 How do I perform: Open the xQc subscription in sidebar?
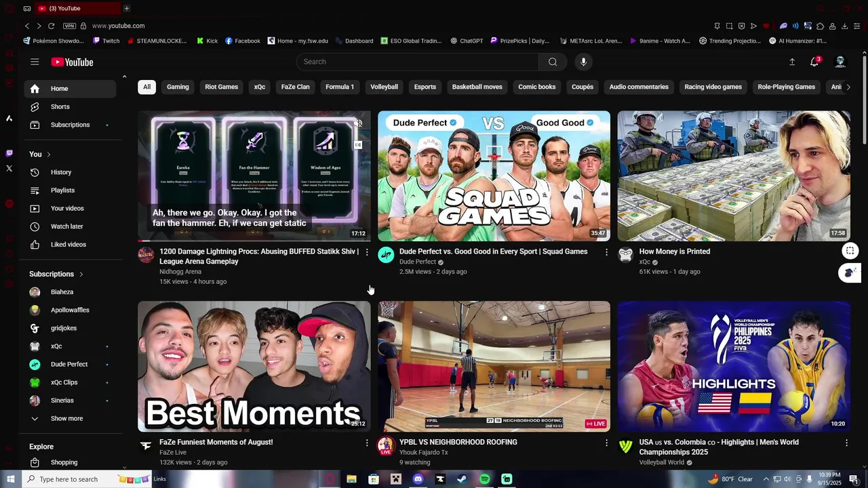(70, 346)
